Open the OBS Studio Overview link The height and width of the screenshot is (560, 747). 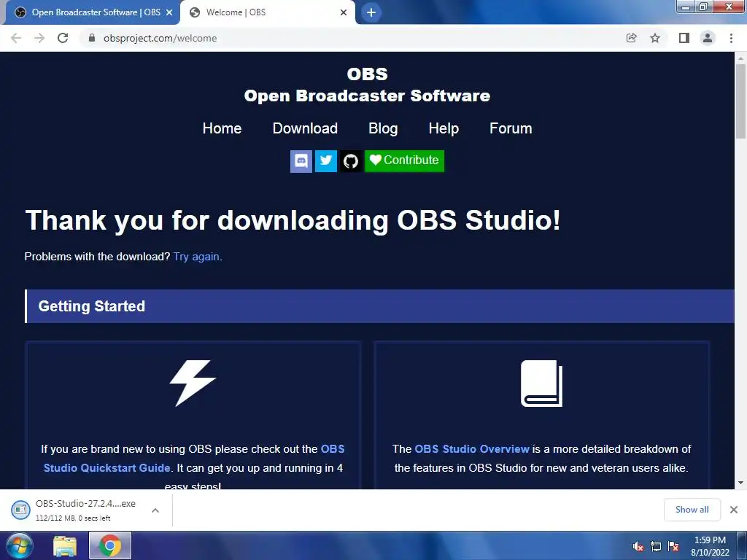[x=472, y=449]
